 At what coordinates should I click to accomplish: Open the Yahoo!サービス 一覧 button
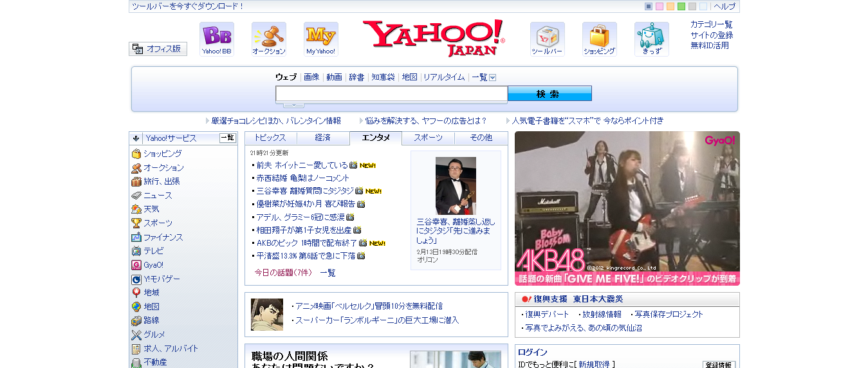pyautogui.click(x=228, y=138)
